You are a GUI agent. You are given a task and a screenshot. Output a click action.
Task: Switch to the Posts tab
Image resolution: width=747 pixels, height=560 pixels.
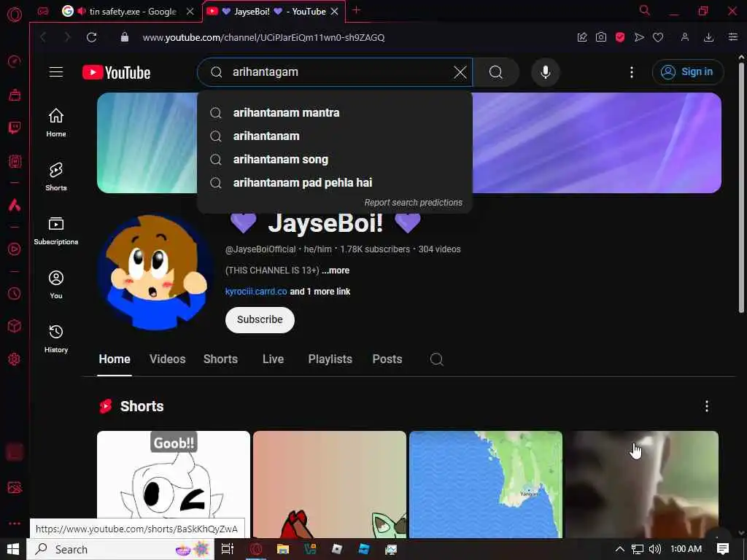tap(387, 359)
